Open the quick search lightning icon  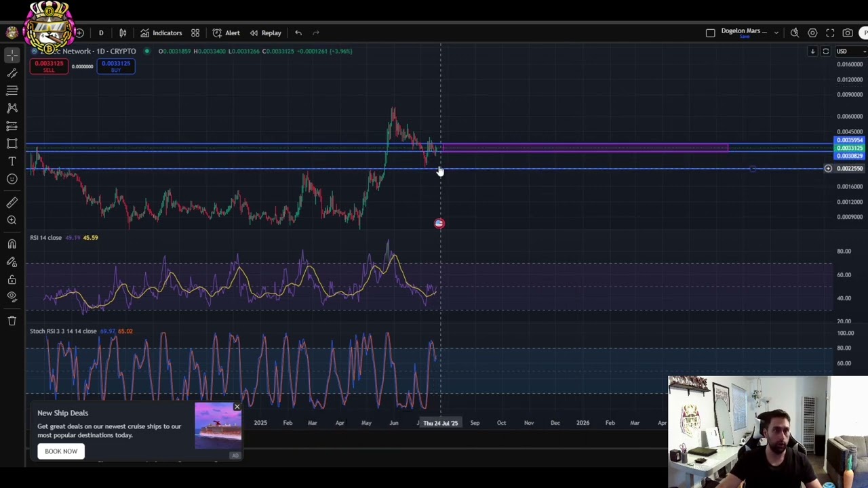795,33
